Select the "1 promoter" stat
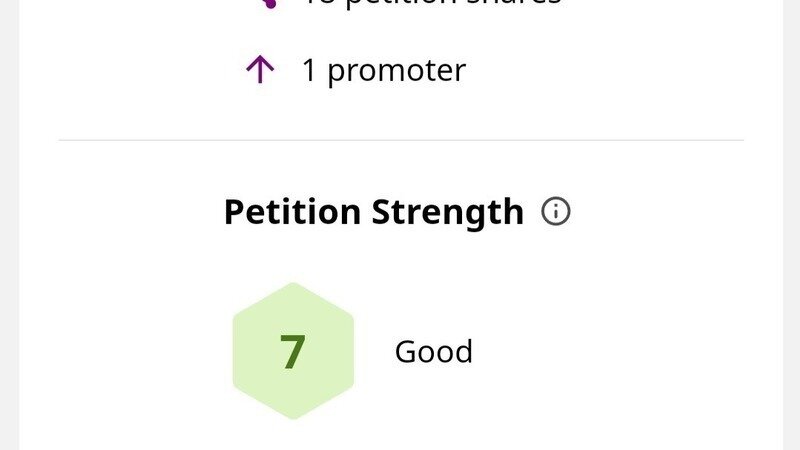 pos(383,70)
